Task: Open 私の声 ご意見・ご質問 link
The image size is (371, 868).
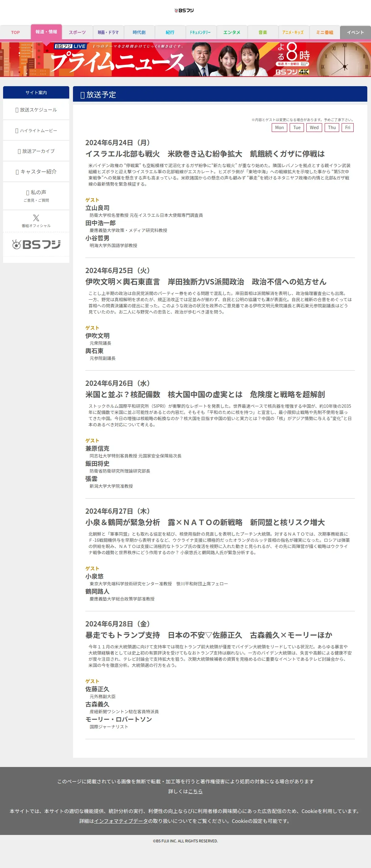Action: coord(36,196)
